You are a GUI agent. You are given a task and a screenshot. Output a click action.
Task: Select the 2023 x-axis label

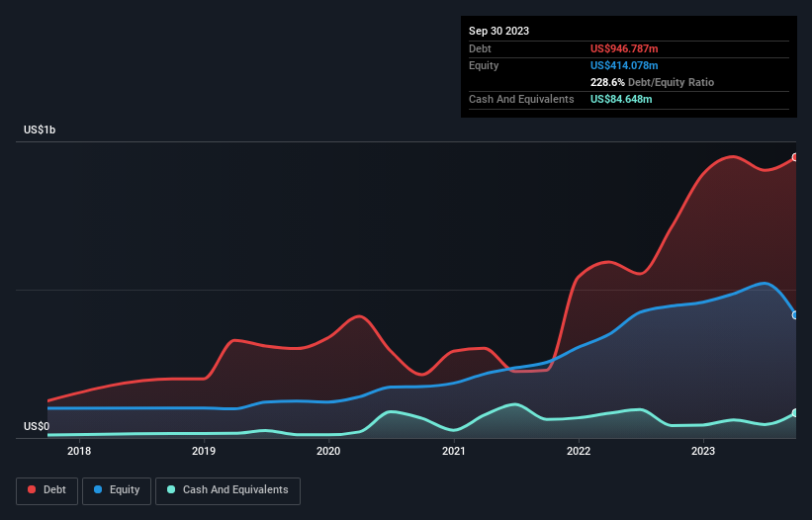click(703, 451)
